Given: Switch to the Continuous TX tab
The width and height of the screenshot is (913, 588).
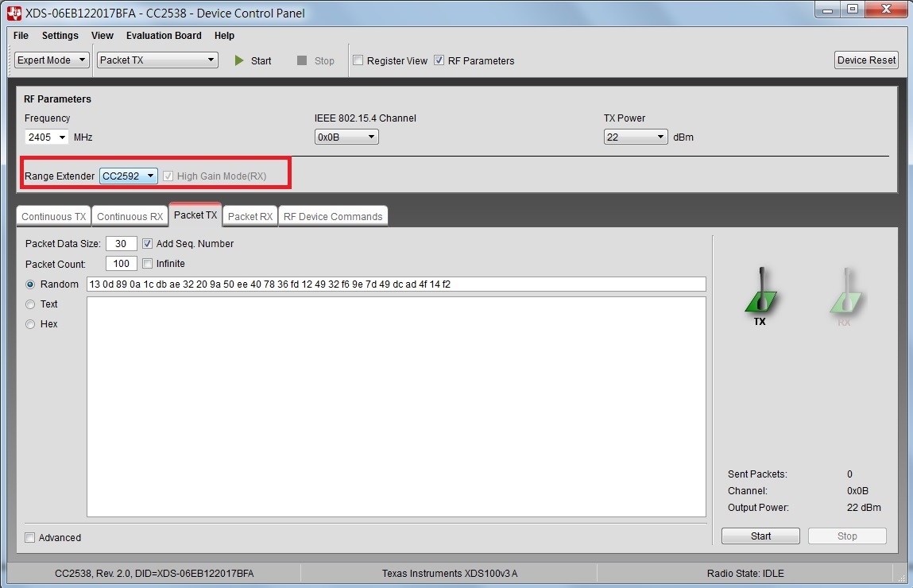Looking at the screenshot, I should click(53, 217).
